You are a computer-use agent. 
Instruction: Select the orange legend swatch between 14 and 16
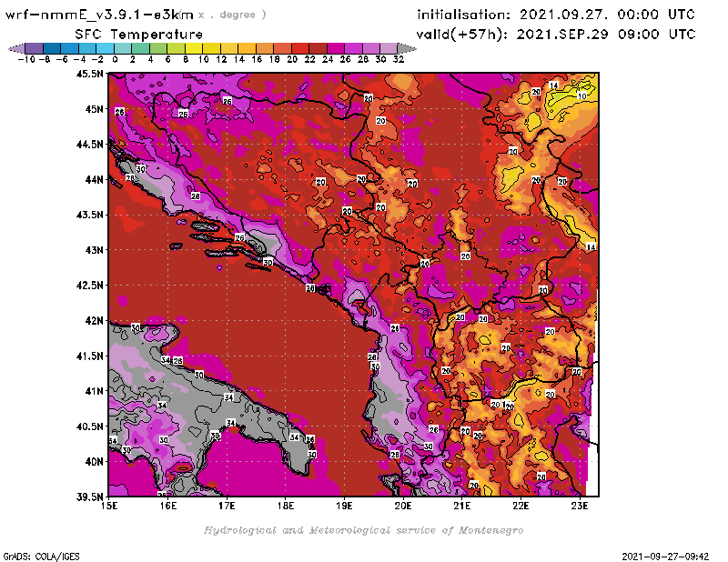click(x=247, y=49)
